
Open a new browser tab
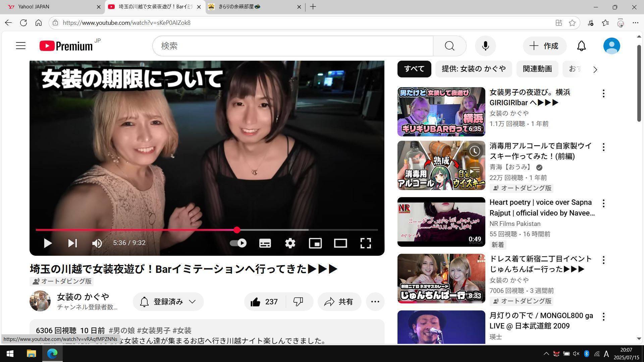[313, 7]
